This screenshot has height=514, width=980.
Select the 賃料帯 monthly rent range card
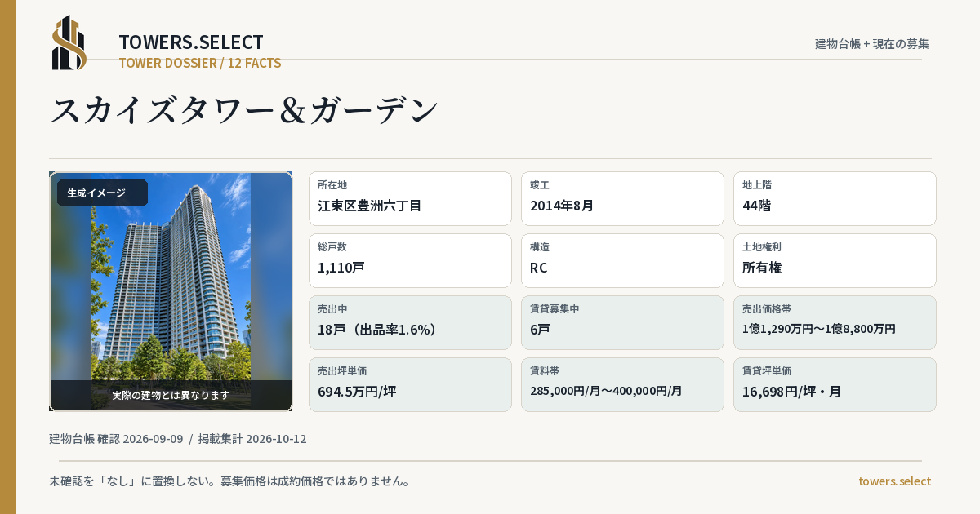point(622,384)
